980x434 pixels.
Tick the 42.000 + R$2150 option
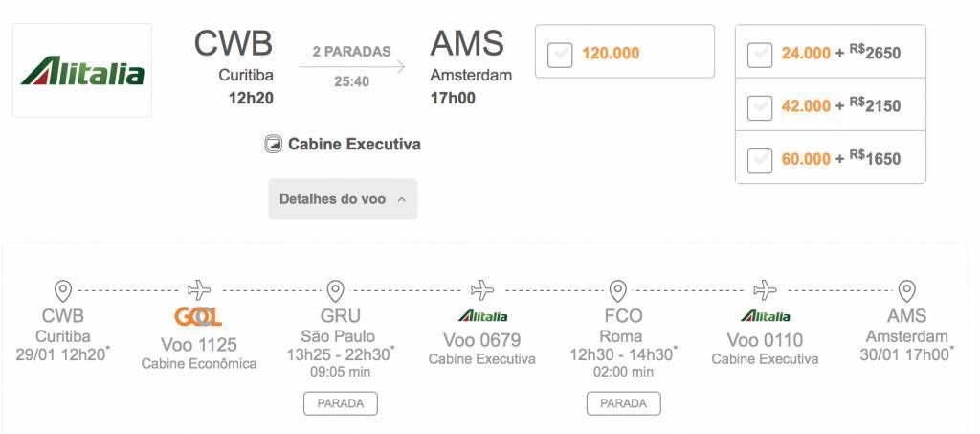[x=759, y=106]
